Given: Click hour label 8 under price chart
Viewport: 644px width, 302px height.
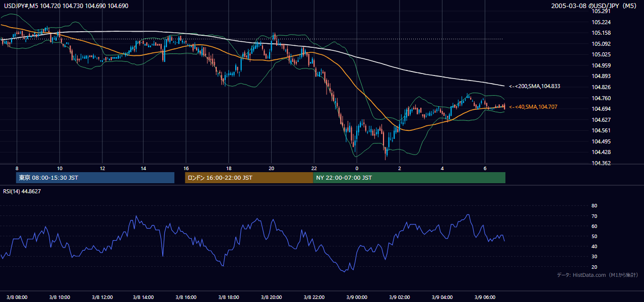Looking at the screenshot, I should click(x=17, y=168).
